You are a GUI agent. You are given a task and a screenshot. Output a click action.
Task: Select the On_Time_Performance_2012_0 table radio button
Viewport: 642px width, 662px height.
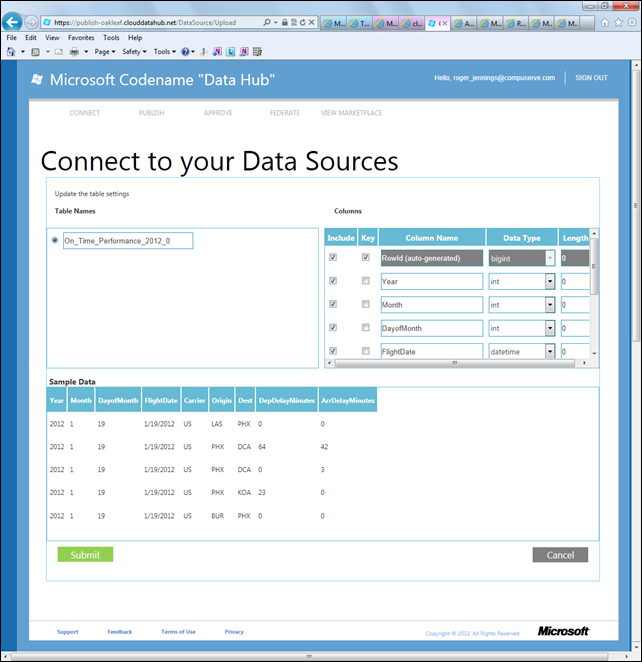(x=54, y=240)
